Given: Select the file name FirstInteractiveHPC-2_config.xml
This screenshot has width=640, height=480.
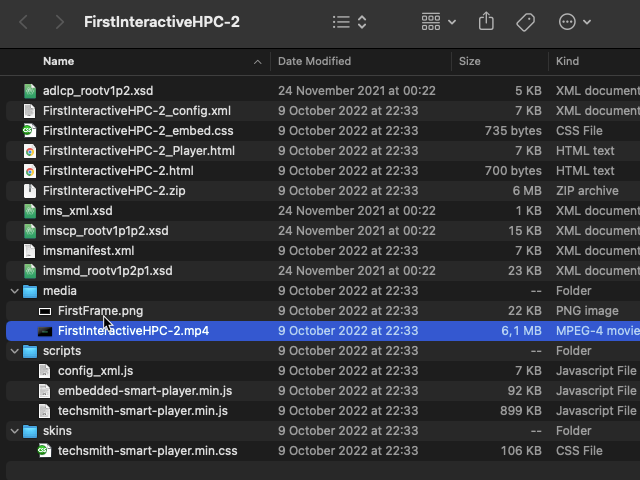Looking at the screenshot, I should pos(137,111).
